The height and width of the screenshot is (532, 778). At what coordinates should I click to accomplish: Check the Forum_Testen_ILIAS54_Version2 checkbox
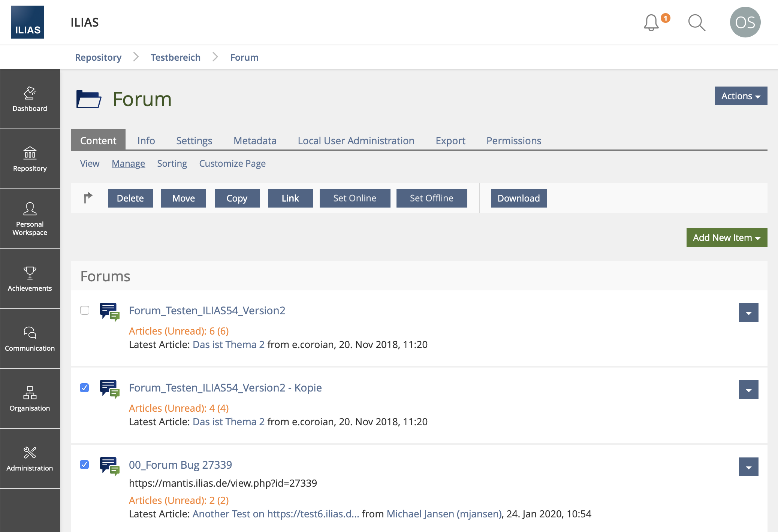pos(85,310)
